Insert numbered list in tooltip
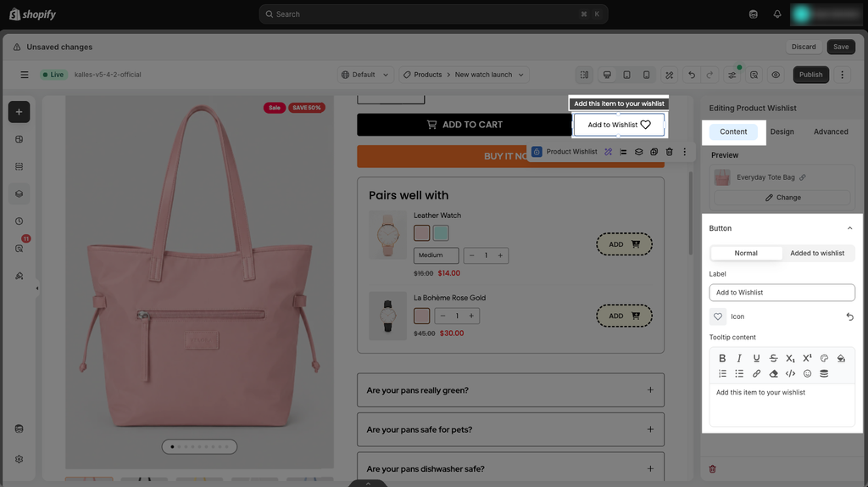The image size is (868, 487). point(722,373)
